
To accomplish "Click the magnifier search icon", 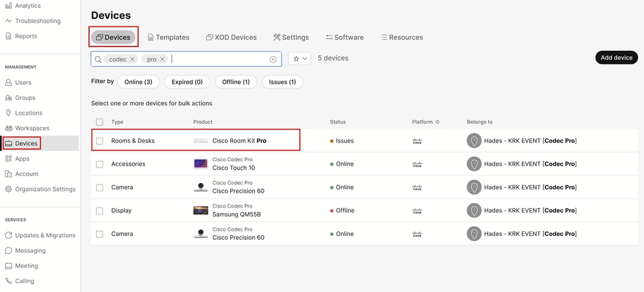I will click(x=98, y=59).
